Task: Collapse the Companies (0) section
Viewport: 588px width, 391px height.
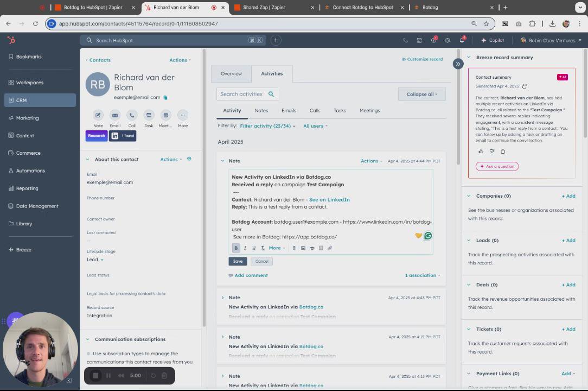Action: [469, 195]
